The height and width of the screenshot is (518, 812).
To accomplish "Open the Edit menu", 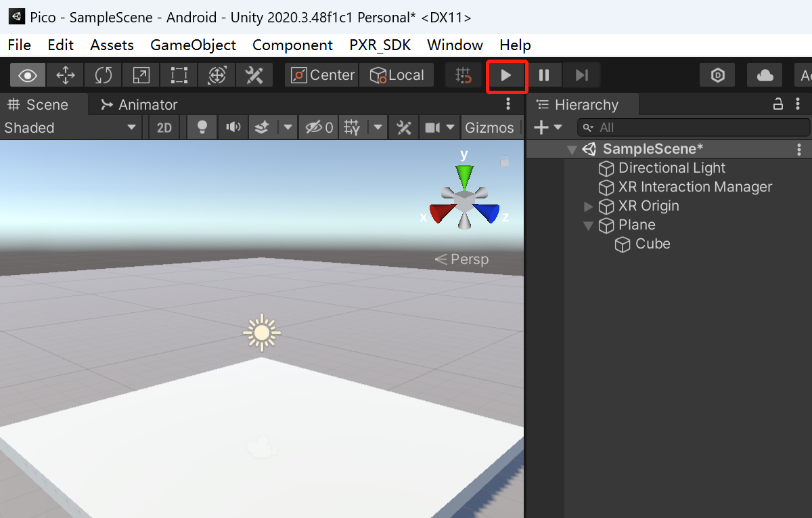I will (x=60, y=45).
